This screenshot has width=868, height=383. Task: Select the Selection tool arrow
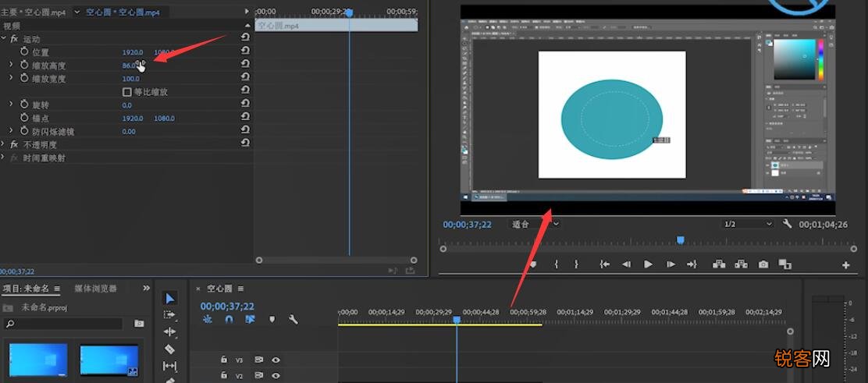pos(170,298)
